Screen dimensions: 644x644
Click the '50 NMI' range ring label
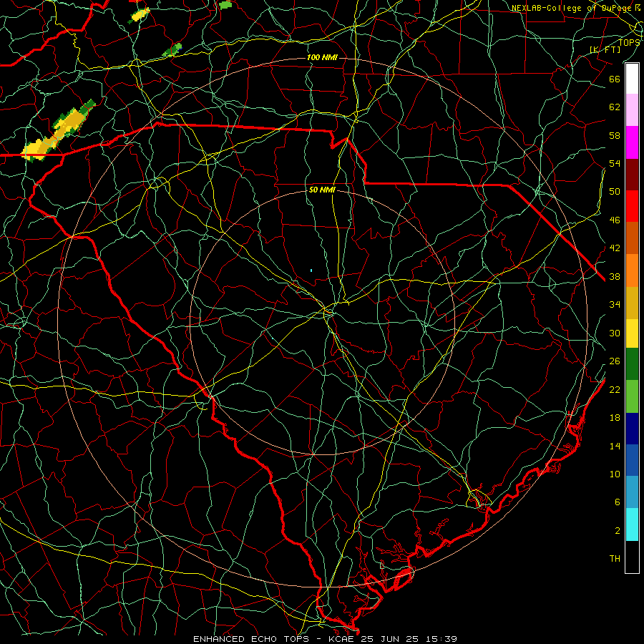pyautogui.click(x=322, y=190)
